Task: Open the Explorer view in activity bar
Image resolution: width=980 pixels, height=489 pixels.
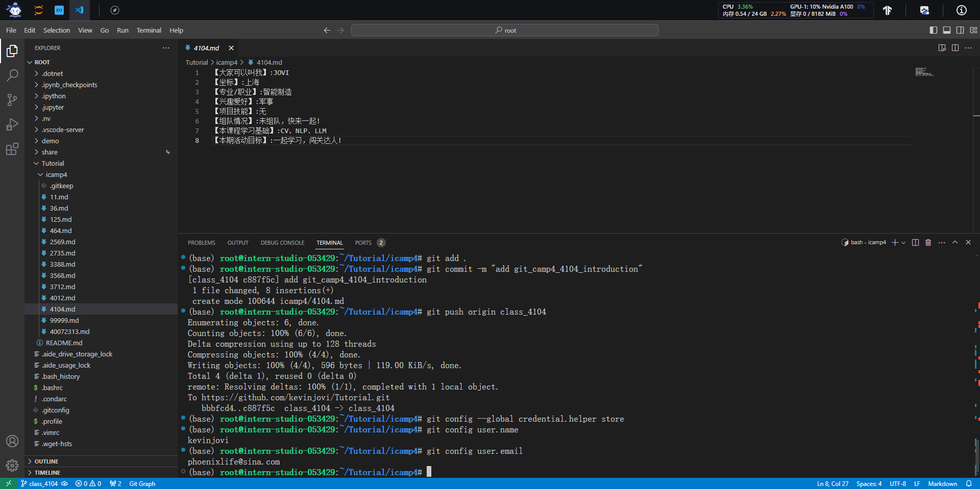Action: tap(12, 51)
